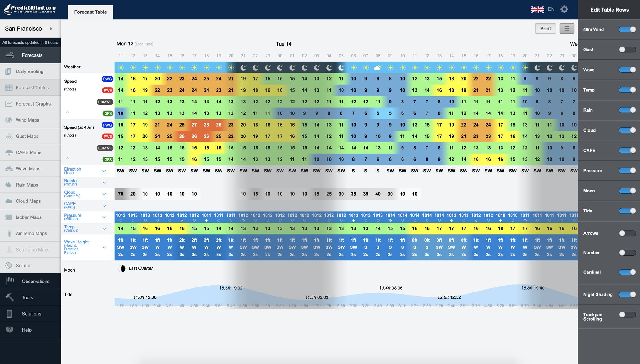Select the Forecast Table tab
The height and width of the screenshot is (364, 640).
pos(91,12)
